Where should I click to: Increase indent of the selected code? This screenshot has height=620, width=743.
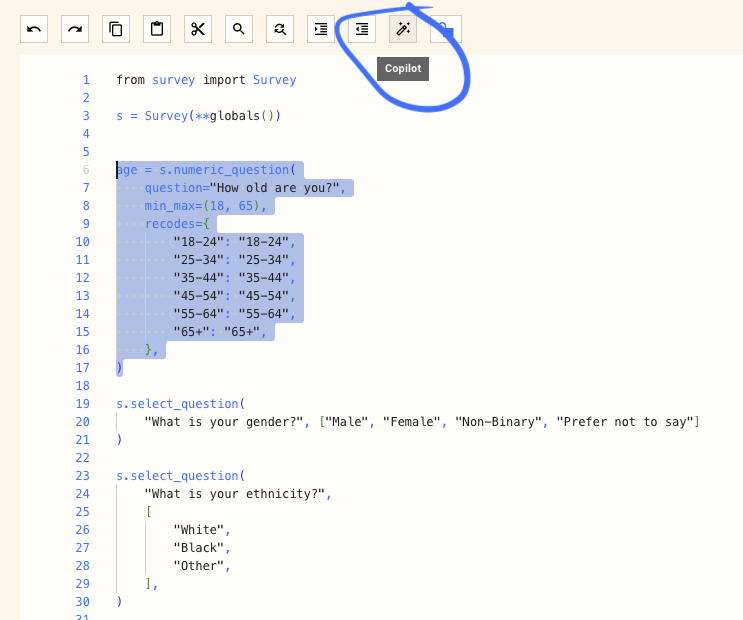point(321,30)
